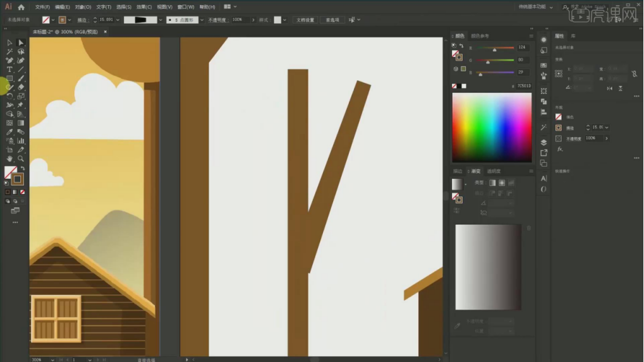Image resolution: width=644 pixels, height=362 pixels.
Task: Click the 首选项 button
Action: tap(332, 20)
